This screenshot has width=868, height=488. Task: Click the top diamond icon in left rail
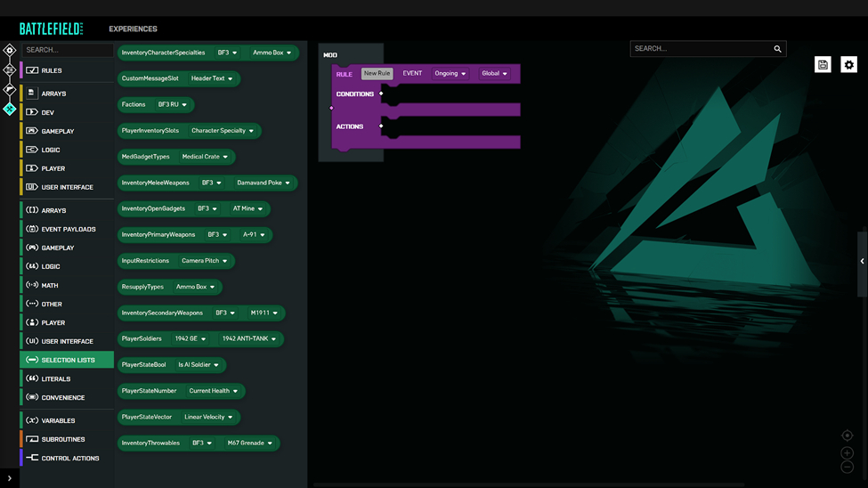pyautogui.click(x=10, y=51)
